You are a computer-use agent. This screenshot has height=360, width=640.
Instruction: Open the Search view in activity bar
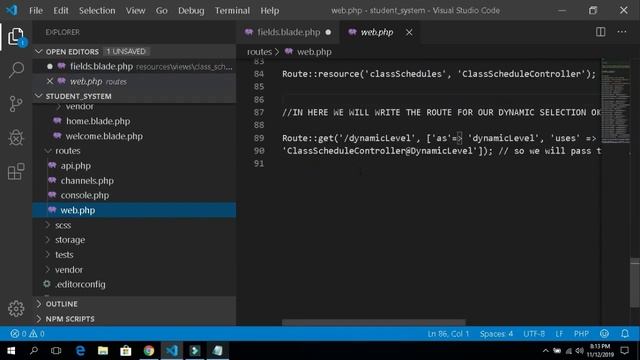(16, 70)
